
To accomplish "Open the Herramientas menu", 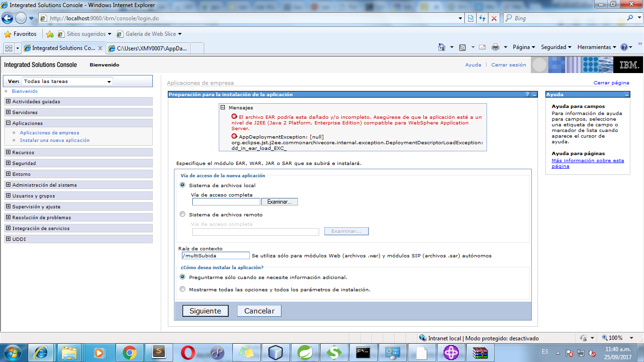I will (597, 47).
